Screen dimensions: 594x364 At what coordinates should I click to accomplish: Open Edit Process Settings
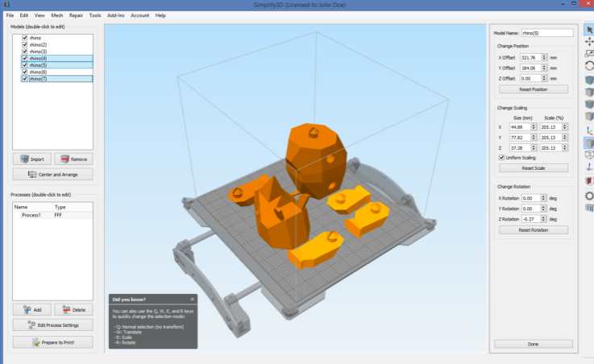[x=52, y=325]
